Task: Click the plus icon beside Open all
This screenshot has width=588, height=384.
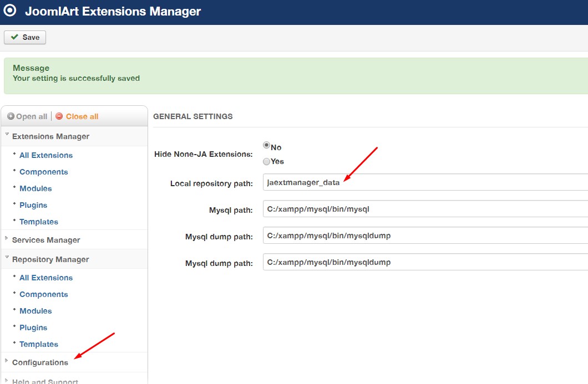Action: pyautogui.click(x=11, y=116)
